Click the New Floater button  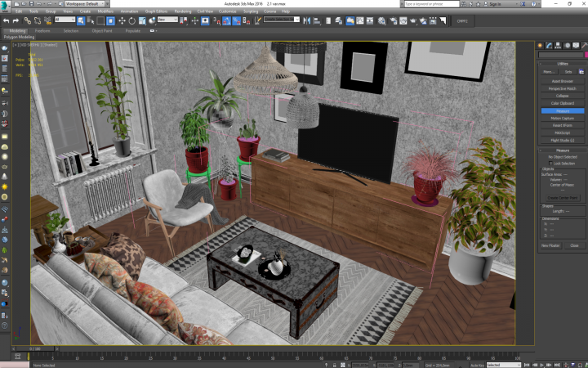[550, 245]
